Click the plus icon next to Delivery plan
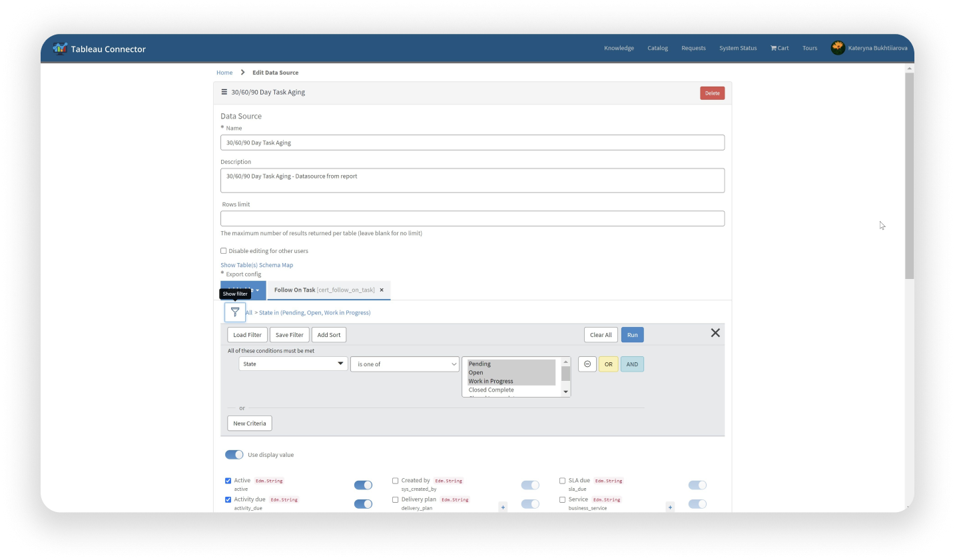Viewport: 955px width, 560px height. tap(503, 507)
